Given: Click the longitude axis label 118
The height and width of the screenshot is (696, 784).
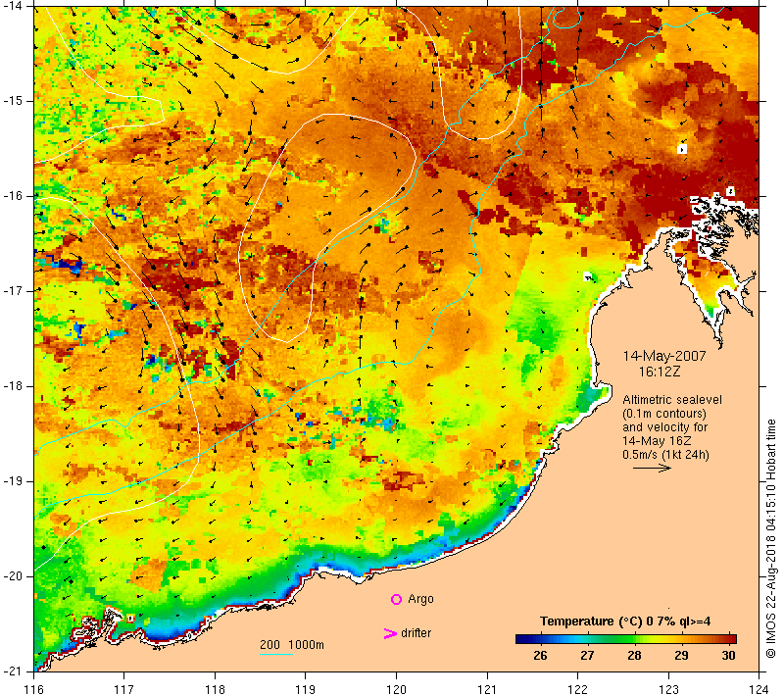Looking at the screenshot, I should [x=215, y=689].
